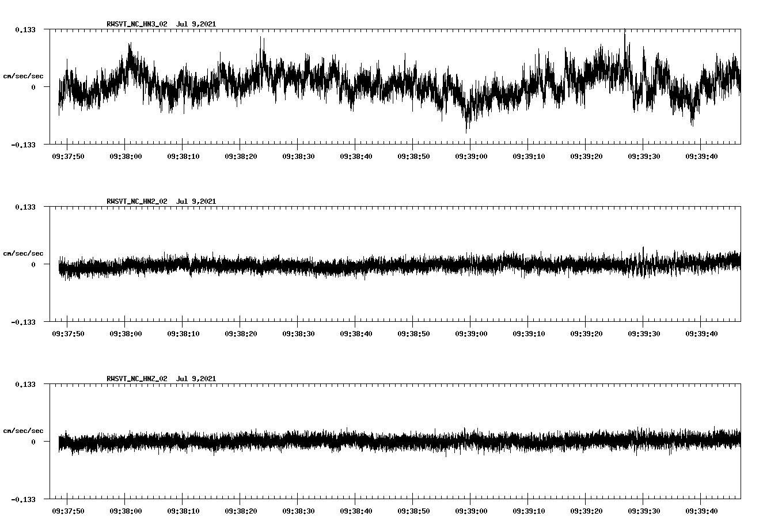Select the -0.133 axis value on HN2 plot
The height and width of the screenshot is (532, 782).
23,322
